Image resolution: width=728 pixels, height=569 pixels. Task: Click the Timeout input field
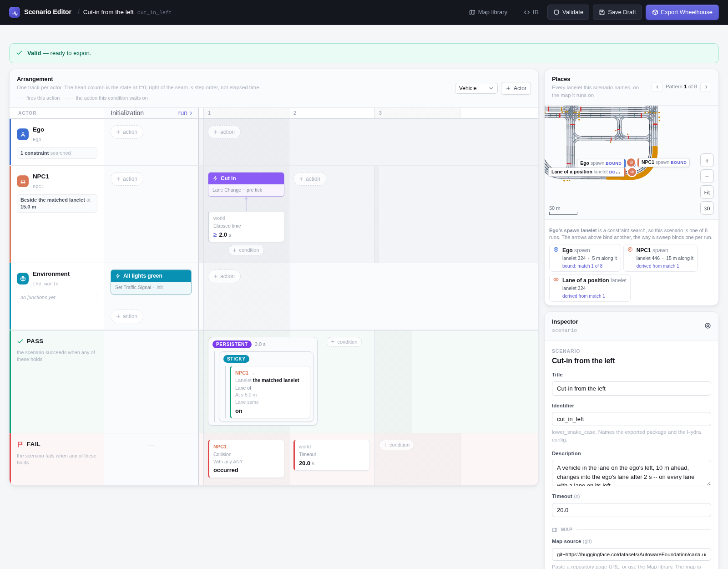[632, 510]
